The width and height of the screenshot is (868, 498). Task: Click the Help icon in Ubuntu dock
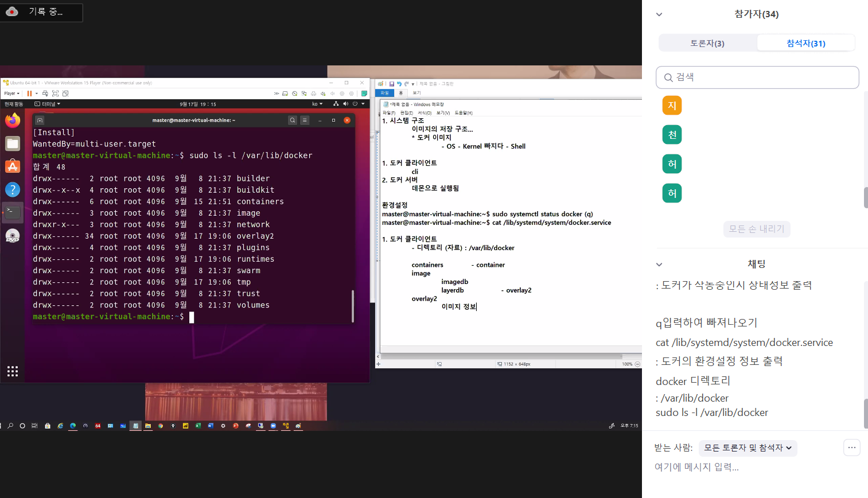[x=13, y=189]
